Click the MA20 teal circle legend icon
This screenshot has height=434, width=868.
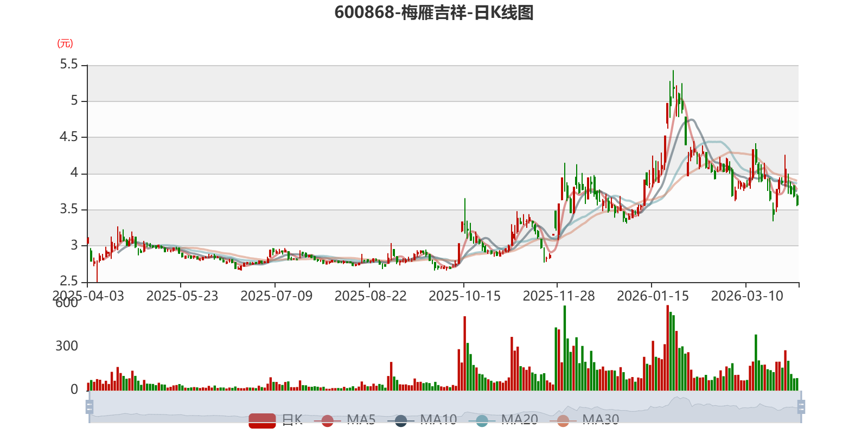pos(482,420)
